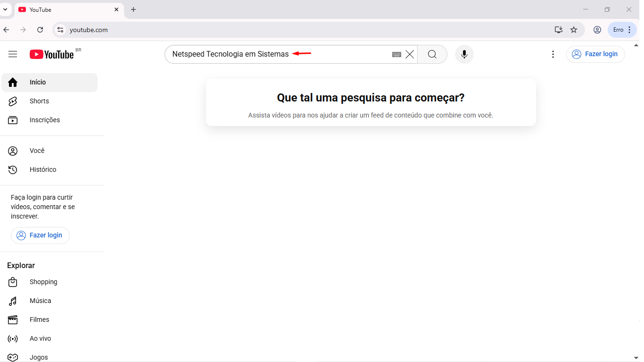Bookmark this page with star icon

coord(574,30)
